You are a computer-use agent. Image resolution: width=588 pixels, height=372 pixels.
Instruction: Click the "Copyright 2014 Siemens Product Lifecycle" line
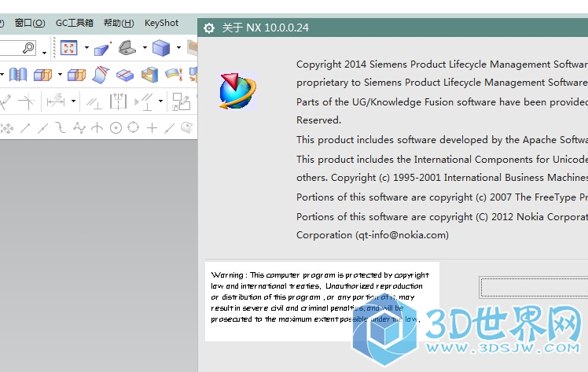(442, 64)
